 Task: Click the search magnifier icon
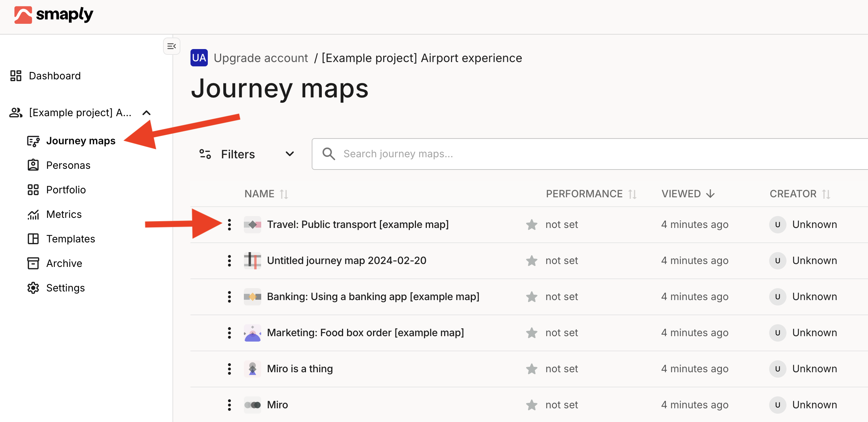[329, 154]
